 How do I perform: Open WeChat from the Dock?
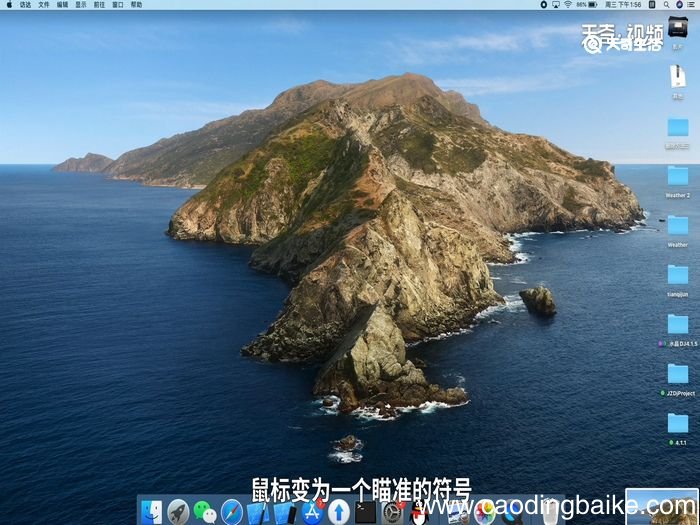point(205,512)
